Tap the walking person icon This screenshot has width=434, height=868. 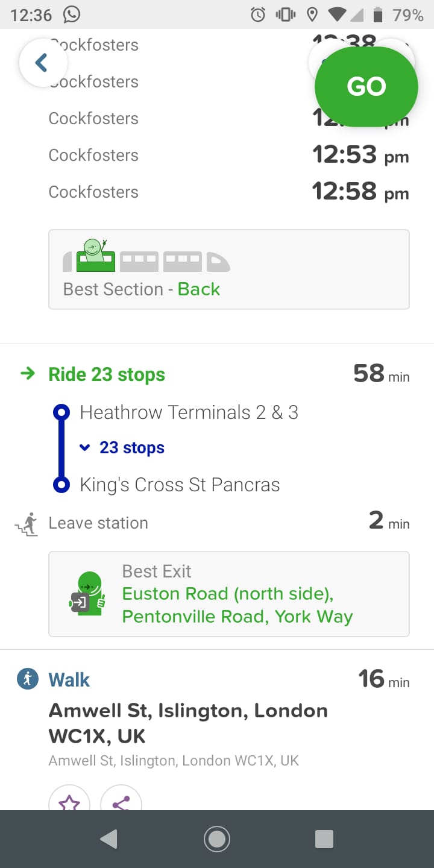(28, 680)
